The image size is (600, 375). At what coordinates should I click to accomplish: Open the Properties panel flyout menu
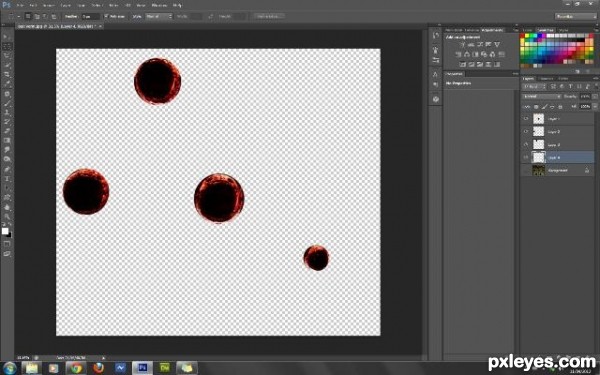pyautogui.click(x=515, y=73)
